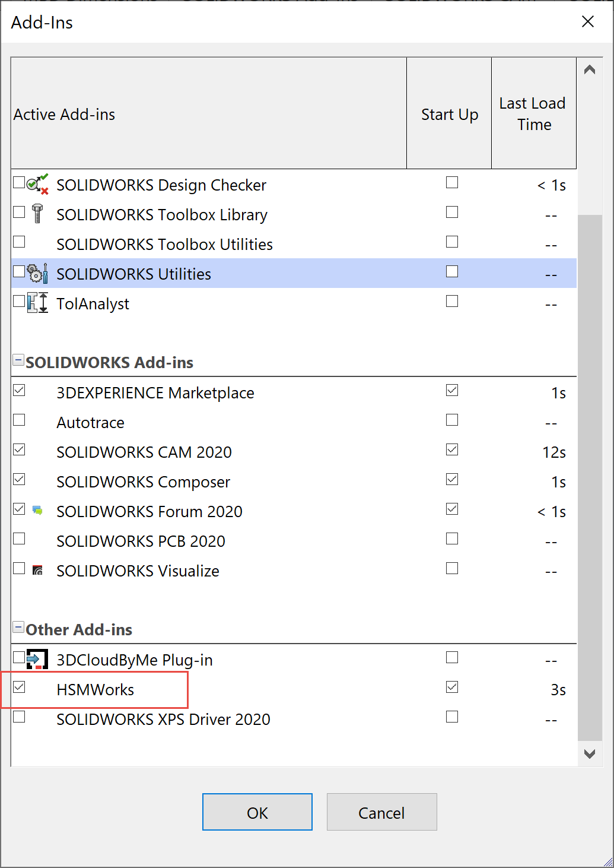614x868 pixels.
Task: Disable Start Up for SOLIDWORKS Forum 2020
Action: click(x=452, y=509)
